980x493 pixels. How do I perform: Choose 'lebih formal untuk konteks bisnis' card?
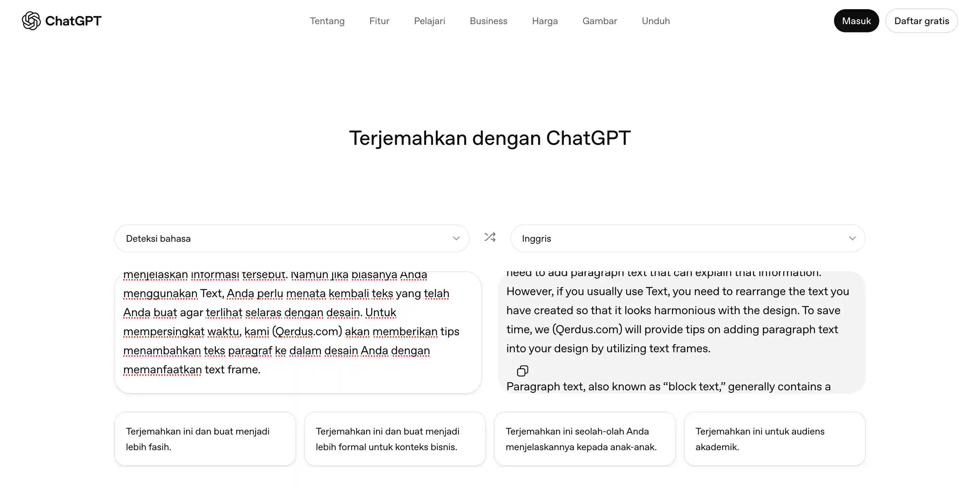(395, 439)
